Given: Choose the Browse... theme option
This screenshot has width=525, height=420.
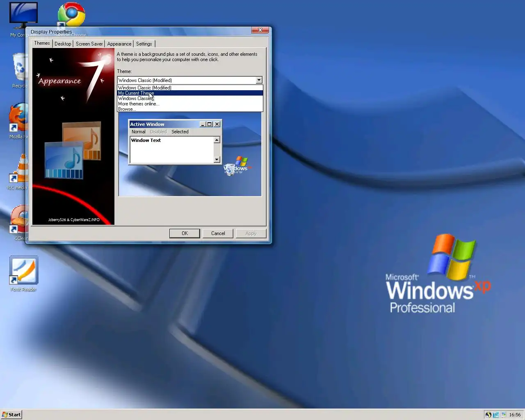Looking at the screenshot, I should pyautogui.click(x=190, y=109).
